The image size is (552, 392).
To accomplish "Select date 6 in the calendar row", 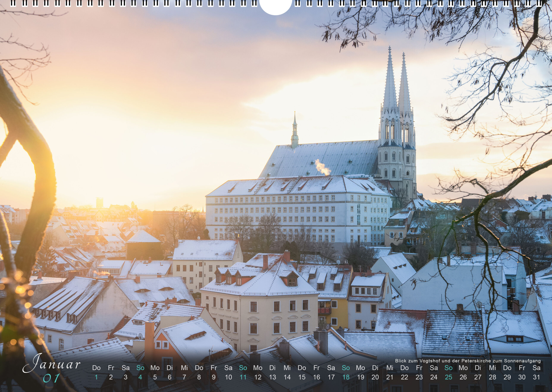I will click(x=170, y=377).
